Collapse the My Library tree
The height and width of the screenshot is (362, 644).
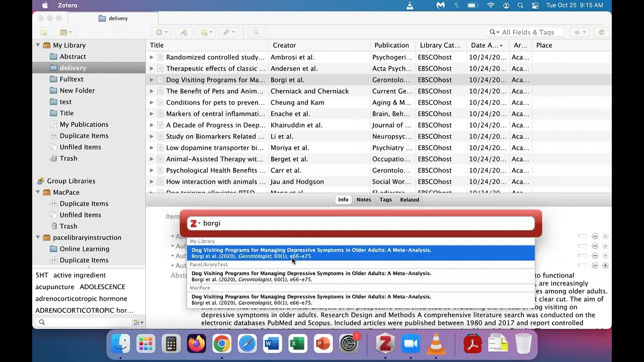click(38, 45)
